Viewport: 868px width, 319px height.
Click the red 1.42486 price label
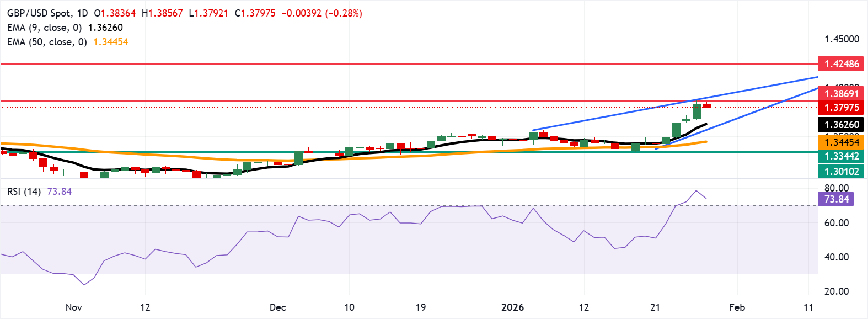click(841, 64)
